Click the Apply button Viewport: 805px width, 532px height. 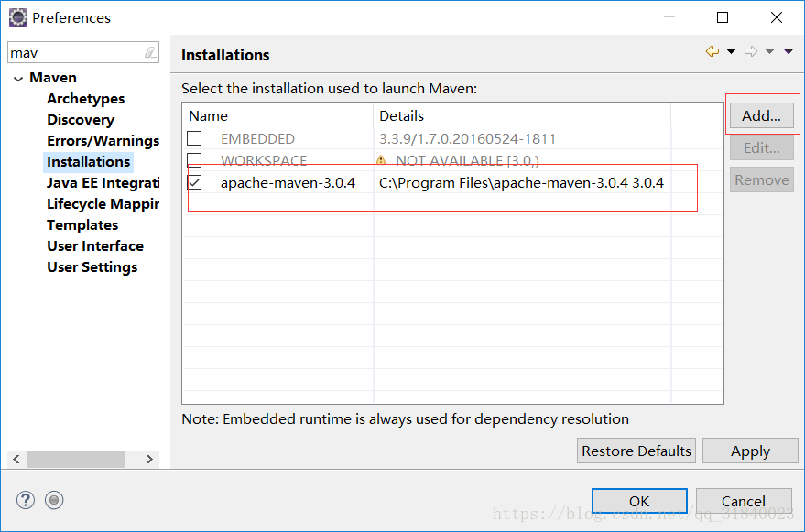tap(750, 451)
